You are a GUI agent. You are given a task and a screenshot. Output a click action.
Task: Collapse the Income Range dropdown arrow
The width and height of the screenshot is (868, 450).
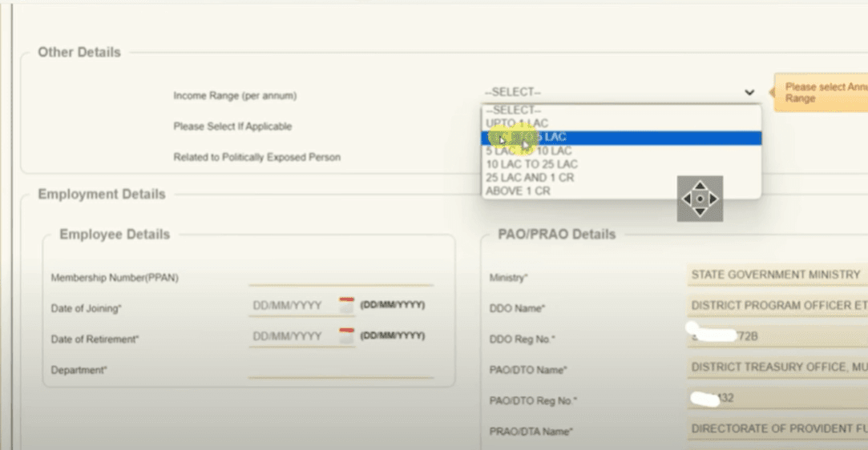click(x=749, y=93)
